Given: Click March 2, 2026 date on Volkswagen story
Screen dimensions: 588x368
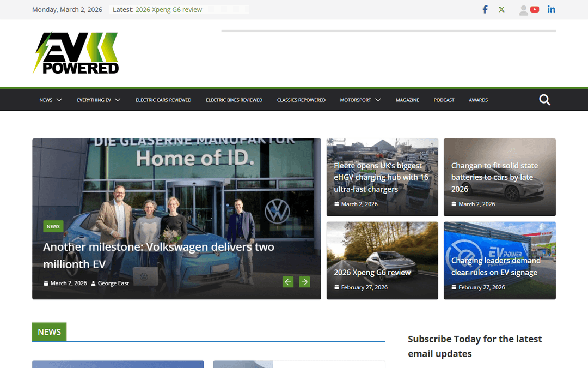Looking at the screenshot, I should [69, 283].
